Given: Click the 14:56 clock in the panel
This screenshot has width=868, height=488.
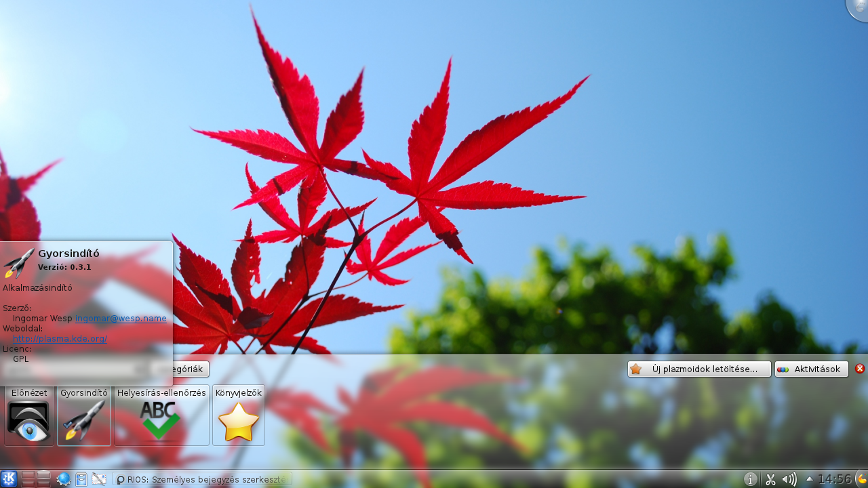Looking at the screenshot, I should (x=834, y=479).
